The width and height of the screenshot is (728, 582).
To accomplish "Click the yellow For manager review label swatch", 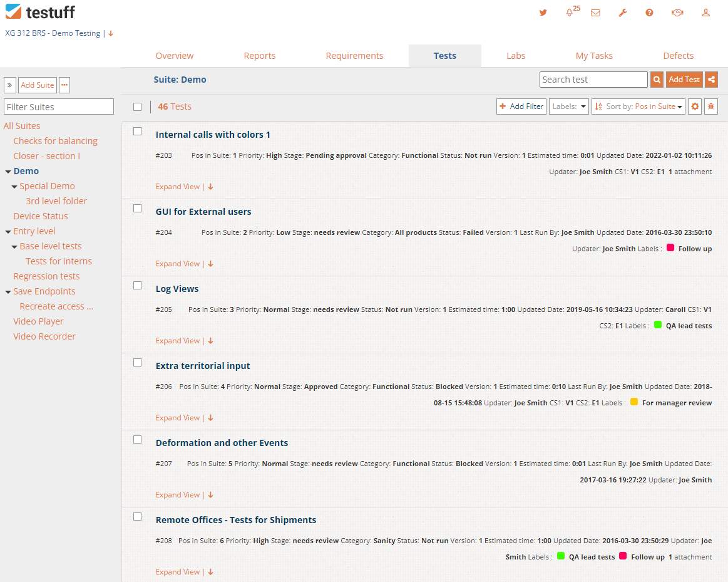I will point(633,402).
